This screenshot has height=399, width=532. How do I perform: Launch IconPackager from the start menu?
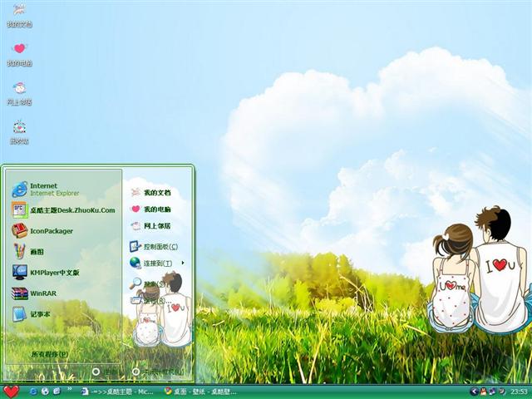point(42,231)
